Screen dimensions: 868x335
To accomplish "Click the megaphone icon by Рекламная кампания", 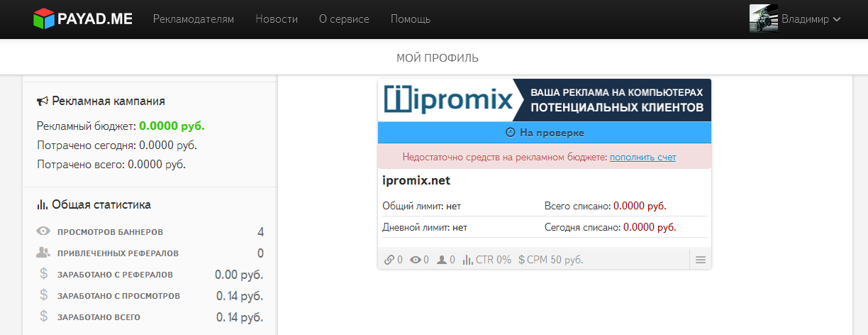I will 42,101.
